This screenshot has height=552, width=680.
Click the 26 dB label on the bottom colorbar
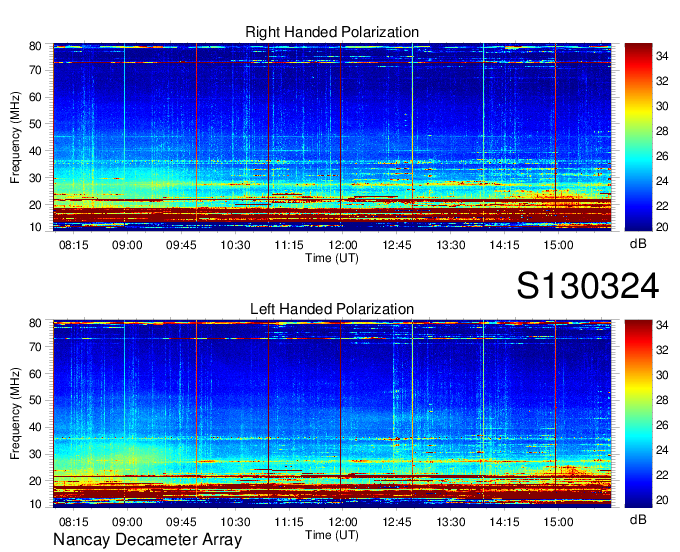coord(662,425)
